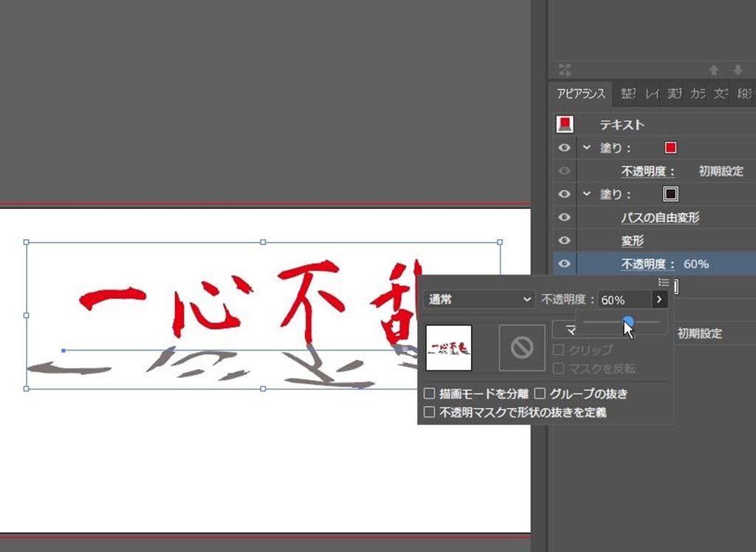
Task: Hide the パスの自由変形 effect with its eye icon
Action: [x=565, y=218]
